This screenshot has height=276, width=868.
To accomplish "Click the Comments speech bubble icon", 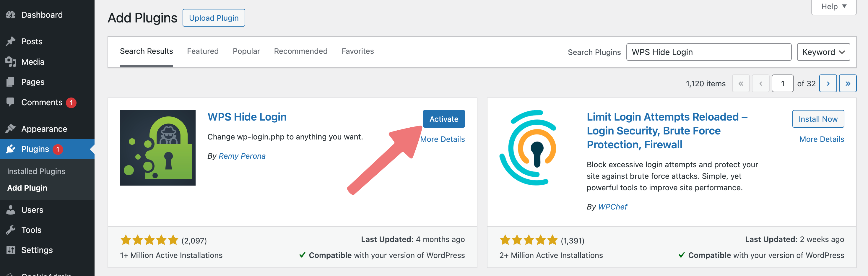I will click(x=11, y=102).
